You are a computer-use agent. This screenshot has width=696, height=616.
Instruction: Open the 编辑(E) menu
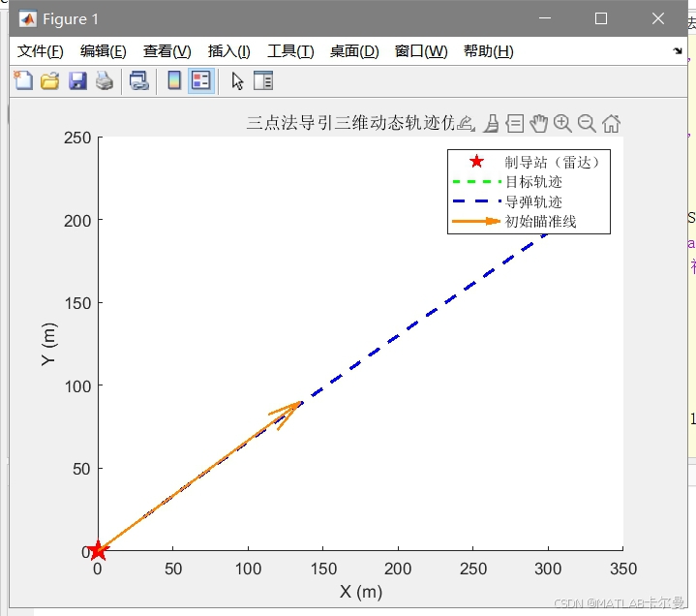(x=104, y=51)
